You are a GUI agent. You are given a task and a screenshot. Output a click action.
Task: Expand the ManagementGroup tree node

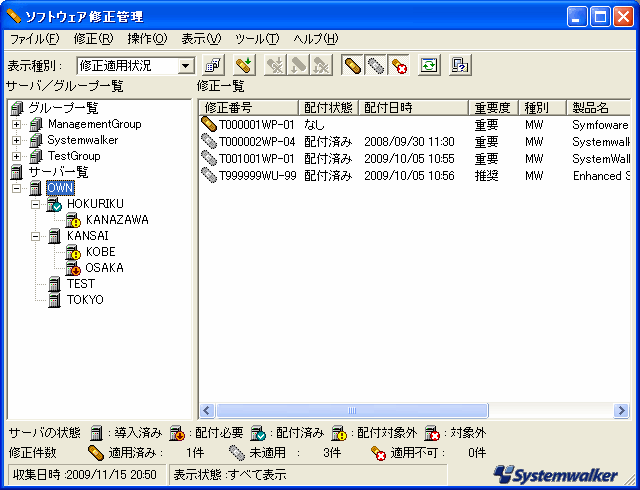point(16,124)
